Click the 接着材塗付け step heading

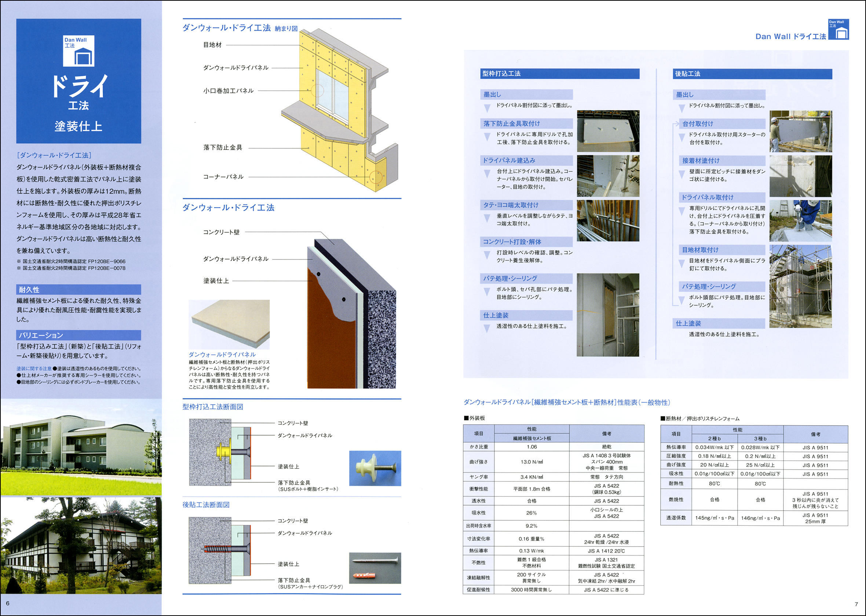point(723,161)
